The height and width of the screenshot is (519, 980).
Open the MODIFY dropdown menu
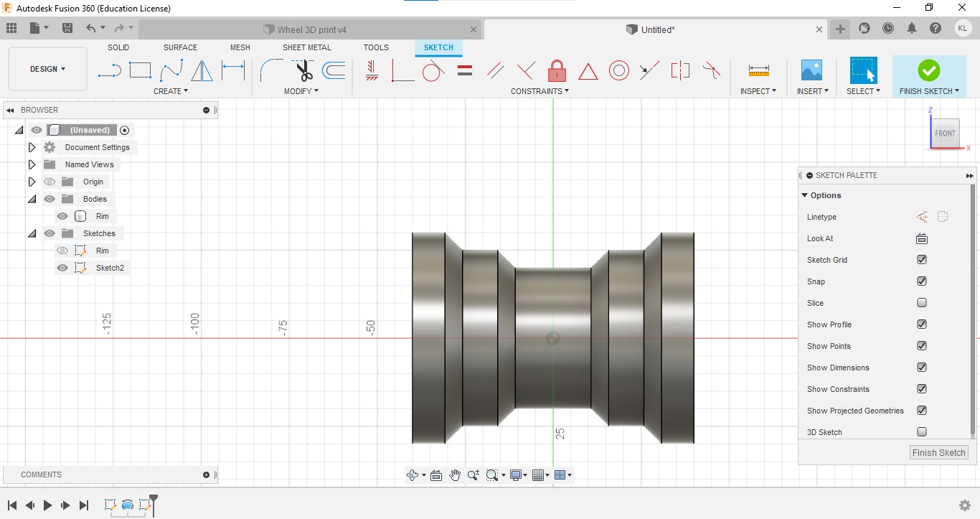[x=301, y=91]
